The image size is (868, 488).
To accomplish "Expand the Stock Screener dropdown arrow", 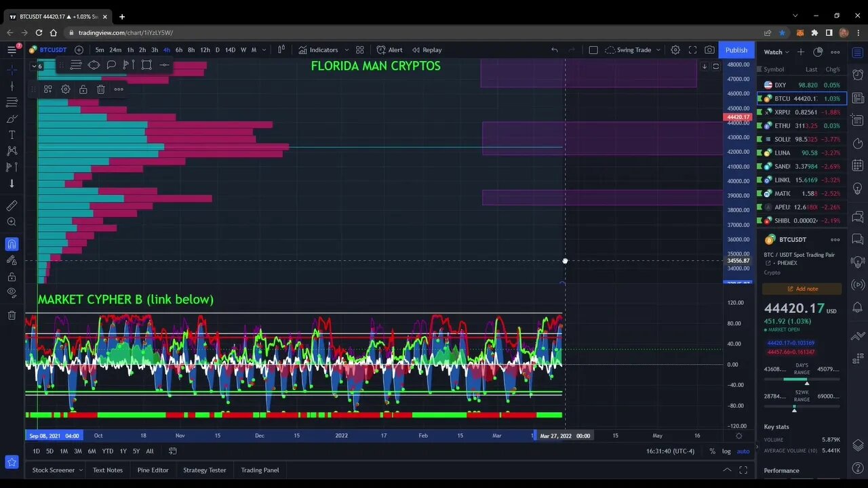I will [x=81, y=470].
